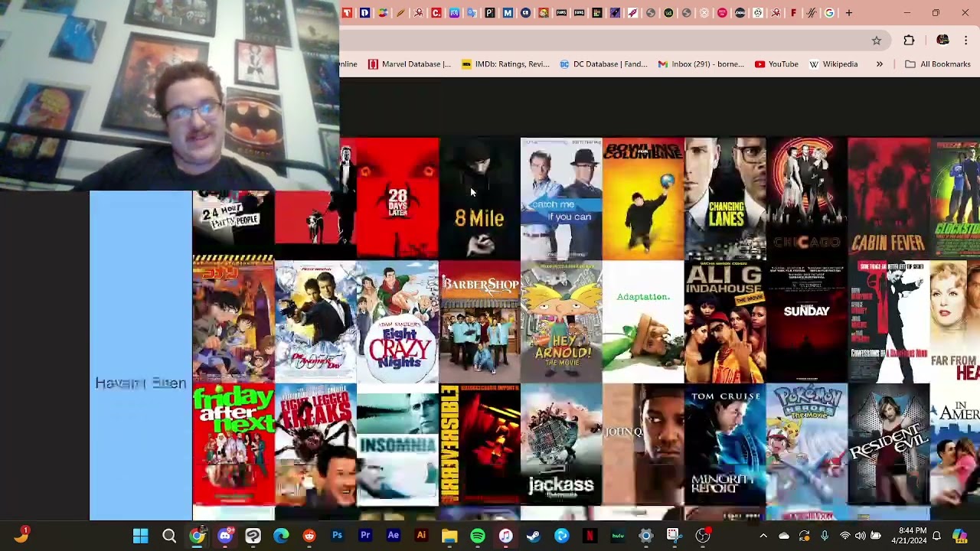Select Bowling for Columbine poster
This screenshot has height=551, width=980.
pyautogui.click(x=643, y=198)
